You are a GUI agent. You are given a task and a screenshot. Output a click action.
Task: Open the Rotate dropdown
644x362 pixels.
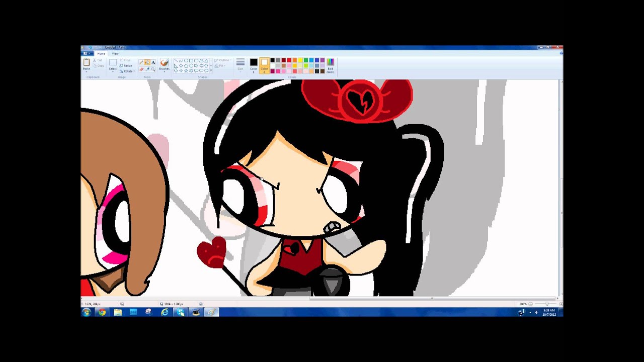(128, 71)
